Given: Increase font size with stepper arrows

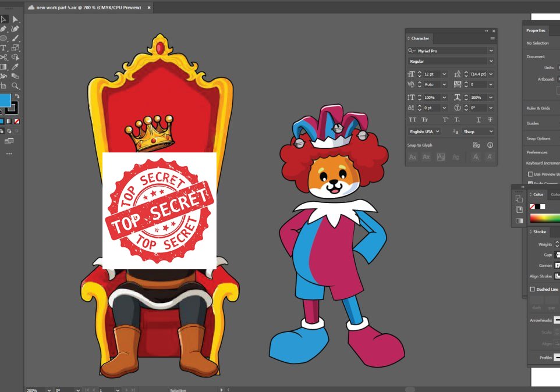Looking at the screenshot, I should click(420, 72).
